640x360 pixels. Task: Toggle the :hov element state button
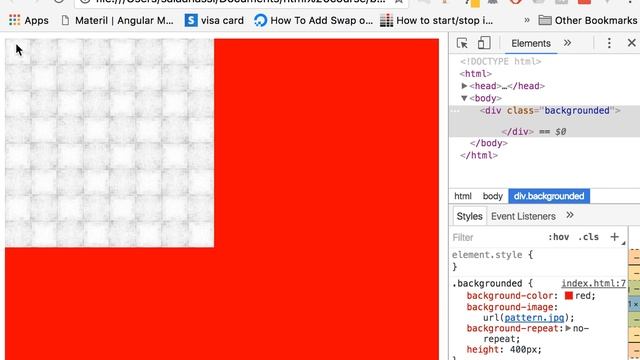click(558, 237)
